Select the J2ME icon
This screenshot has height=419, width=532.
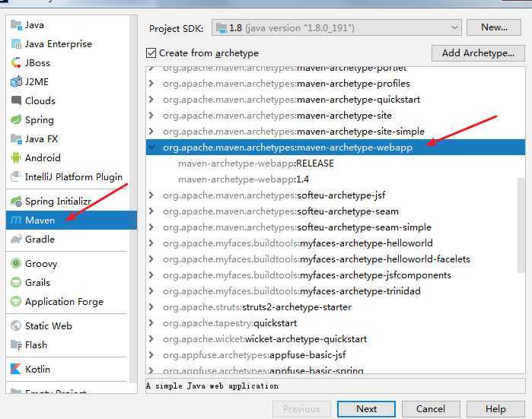[x=16, y=82]
